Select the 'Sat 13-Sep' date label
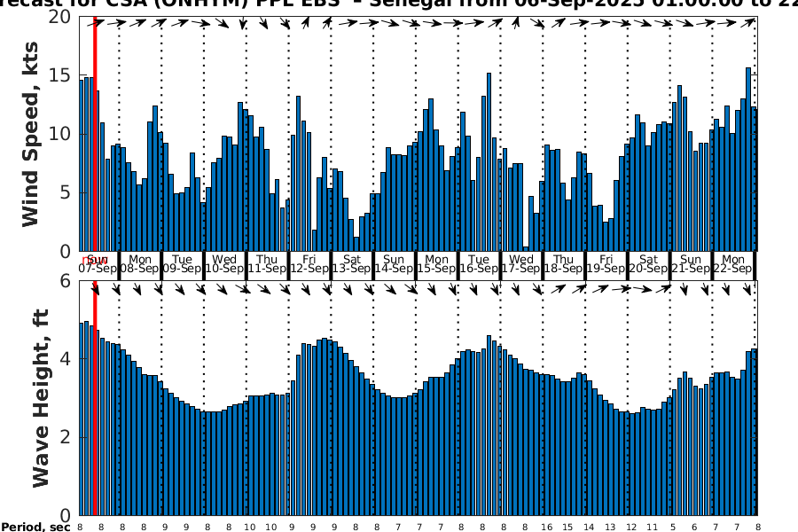This screenshot has width=798, height=532. pyautogui.click(x=352, y=263)
